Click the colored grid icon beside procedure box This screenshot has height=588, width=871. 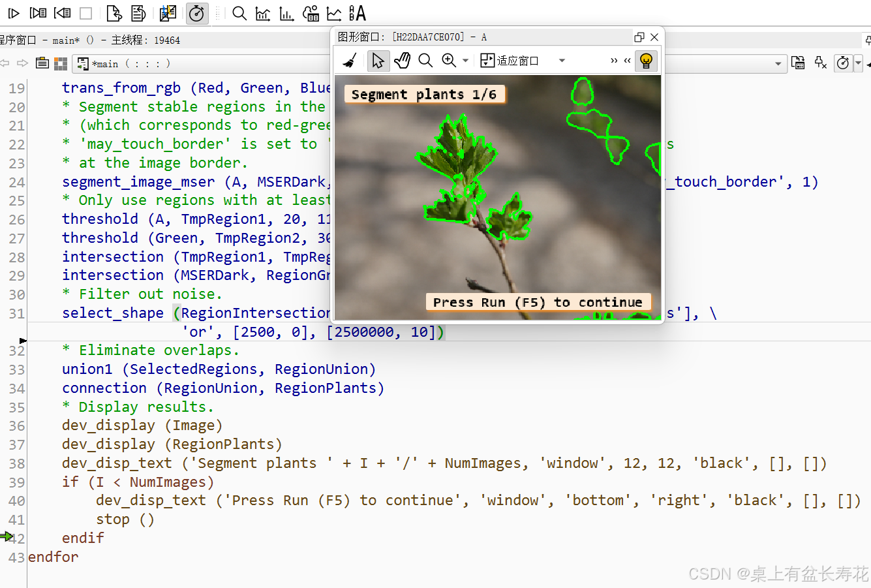(x=61, y=63)
